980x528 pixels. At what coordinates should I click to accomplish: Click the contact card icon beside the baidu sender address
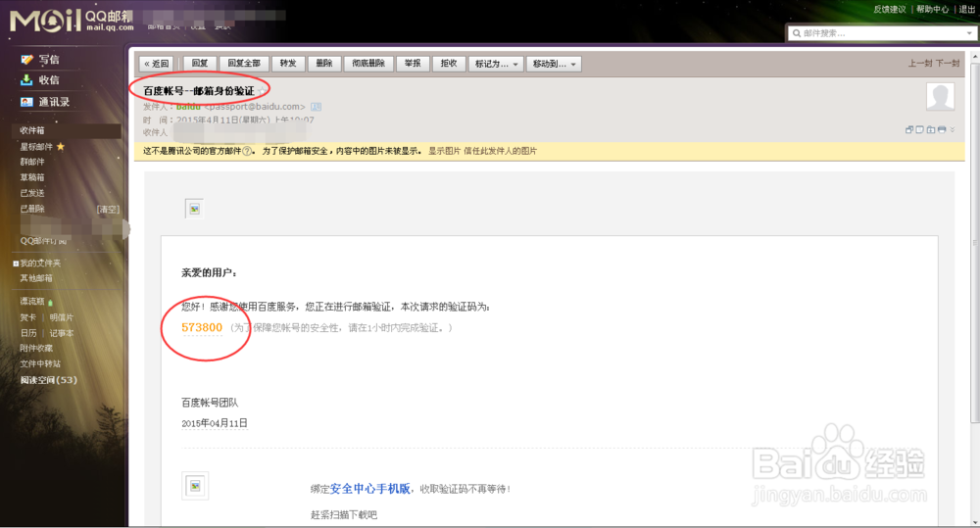[317, 107]
